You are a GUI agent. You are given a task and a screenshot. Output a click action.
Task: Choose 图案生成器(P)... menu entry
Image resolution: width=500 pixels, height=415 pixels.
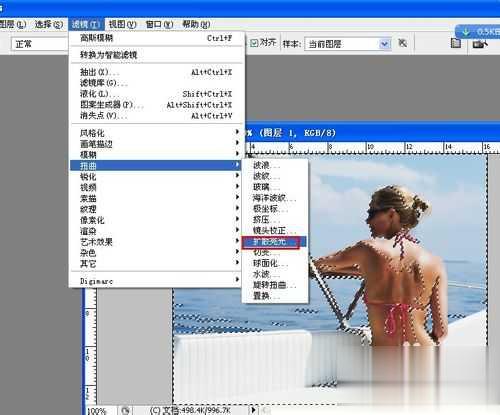(157, 105)
